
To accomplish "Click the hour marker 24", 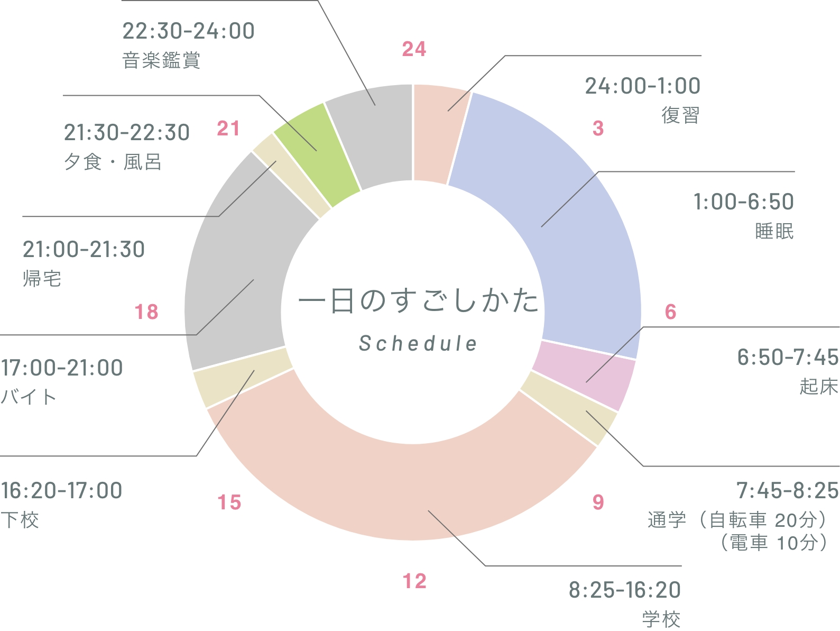I will tap(414, 49).
